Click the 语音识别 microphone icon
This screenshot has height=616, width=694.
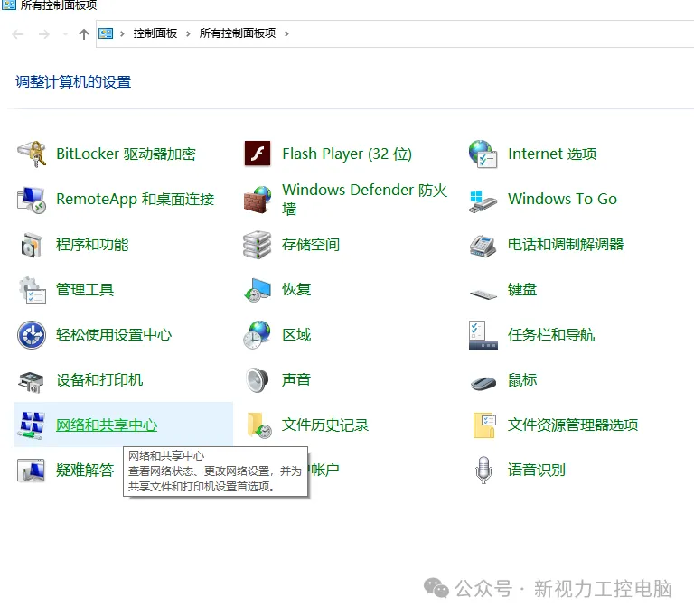(483, 470)
